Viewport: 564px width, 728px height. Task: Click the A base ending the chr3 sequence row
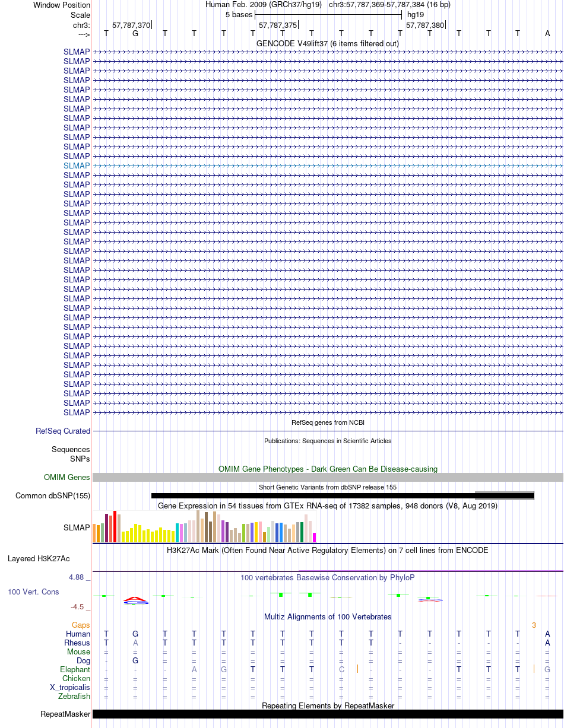coord(547,33)
